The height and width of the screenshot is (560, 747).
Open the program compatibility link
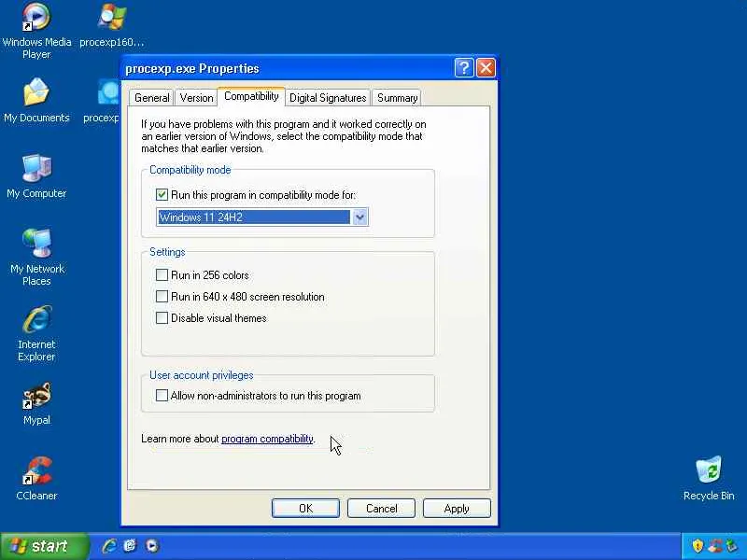click(267, 439)
